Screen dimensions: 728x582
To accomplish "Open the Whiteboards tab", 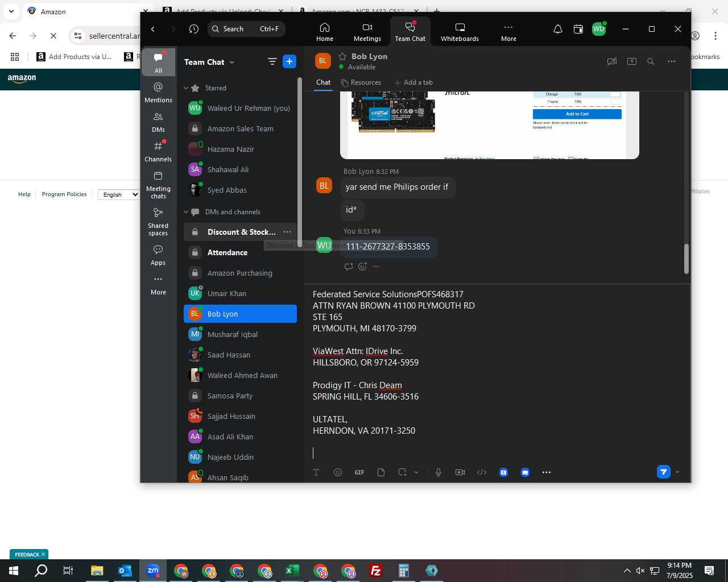I will [x=460, y=32].
